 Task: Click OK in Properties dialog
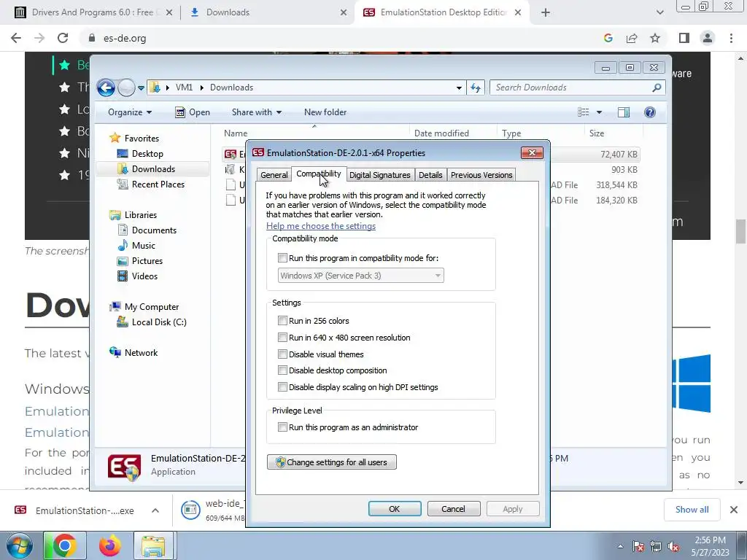(x=395, y=509)
